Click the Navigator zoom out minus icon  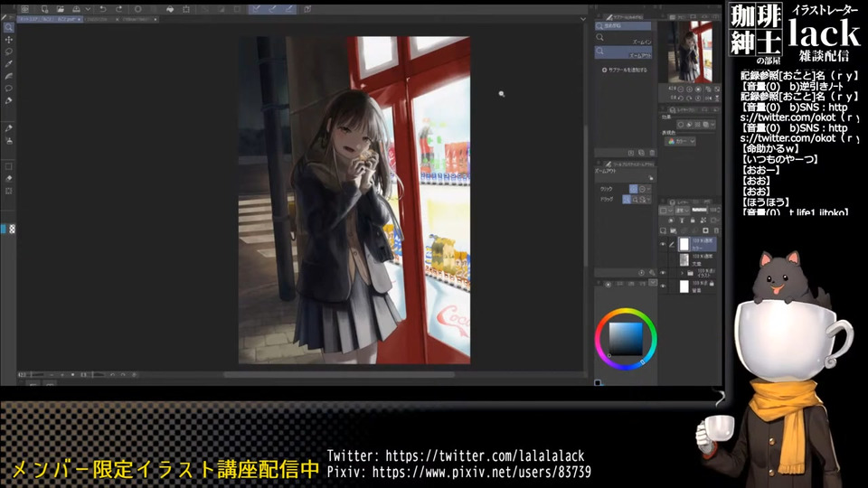pos(680,89)
